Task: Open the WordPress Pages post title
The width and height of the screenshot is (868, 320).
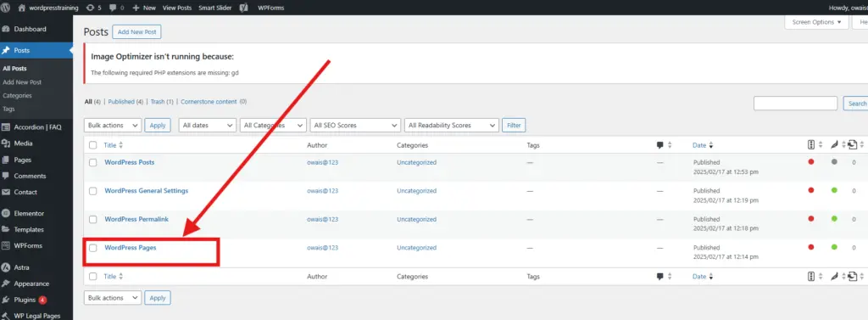Action: (130, 247)
